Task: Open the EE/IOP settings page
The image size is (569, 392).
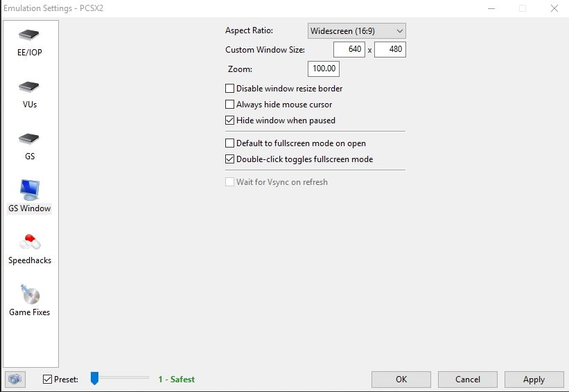Action: pyautogui.click(x=29, y=43)
